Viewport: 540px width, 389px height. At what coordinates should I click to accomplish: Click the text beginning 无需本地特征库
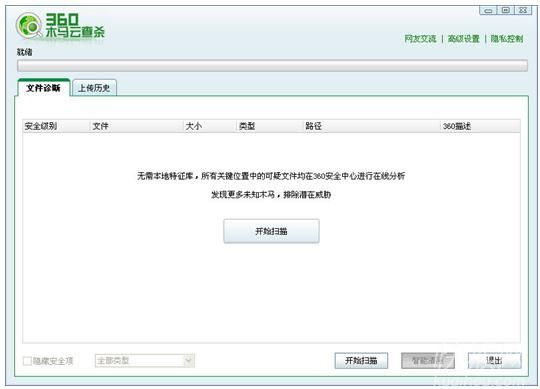click(x=271, y=176)
